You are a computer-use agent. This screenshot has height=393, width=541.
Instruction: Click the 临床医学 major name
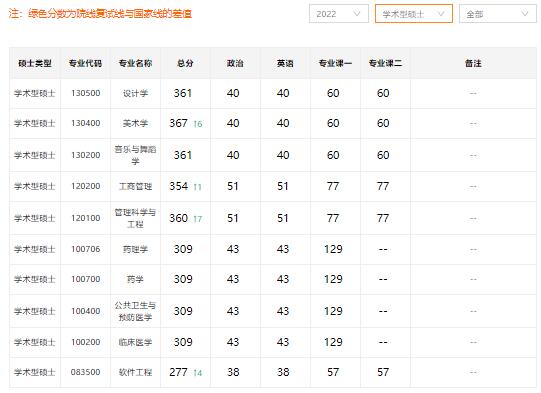135,342
